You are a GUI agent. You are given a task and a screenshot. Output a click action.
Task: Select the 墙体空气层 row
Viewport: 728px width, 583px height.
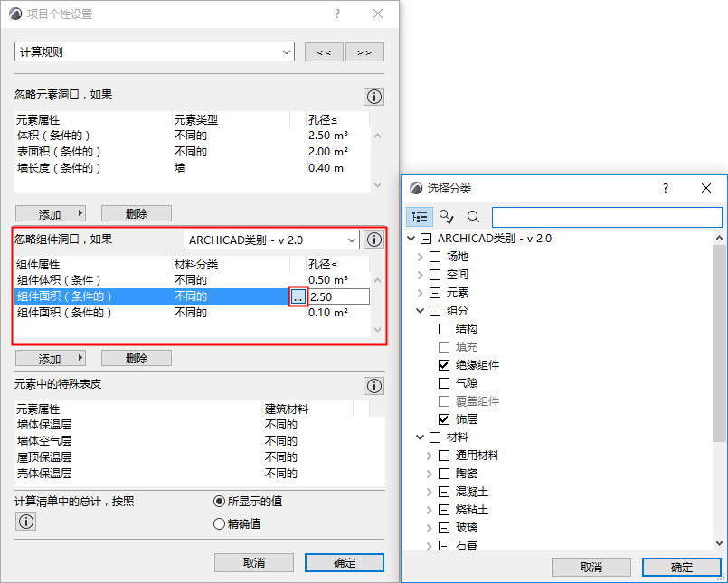tap(200, 441)
